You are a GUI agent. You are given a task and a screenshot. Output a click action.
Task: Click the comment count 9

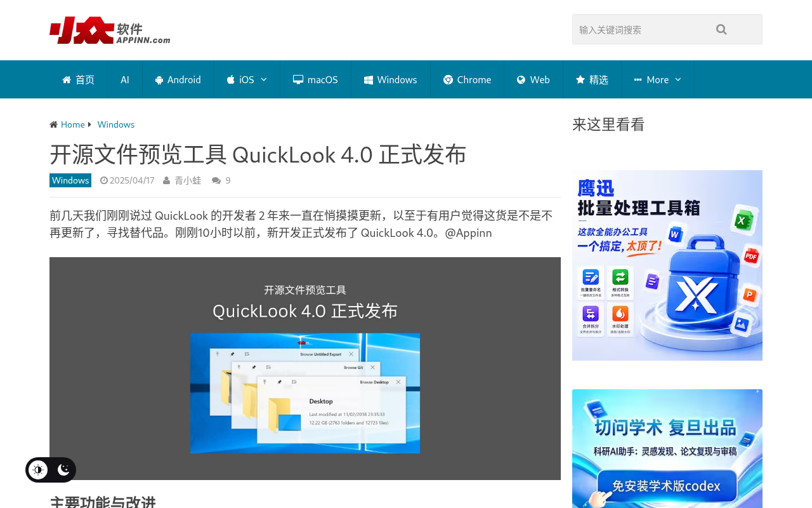point(228,180)
